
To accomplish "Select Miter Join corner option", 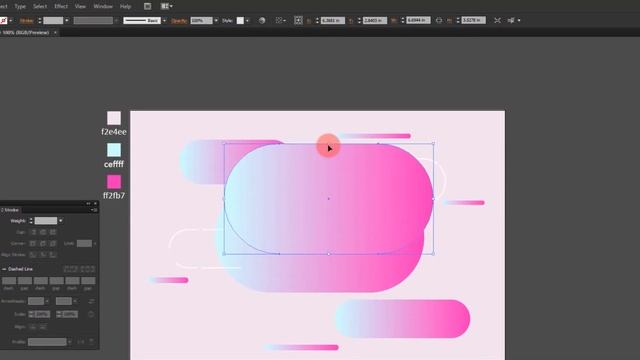I will [33, 243].
